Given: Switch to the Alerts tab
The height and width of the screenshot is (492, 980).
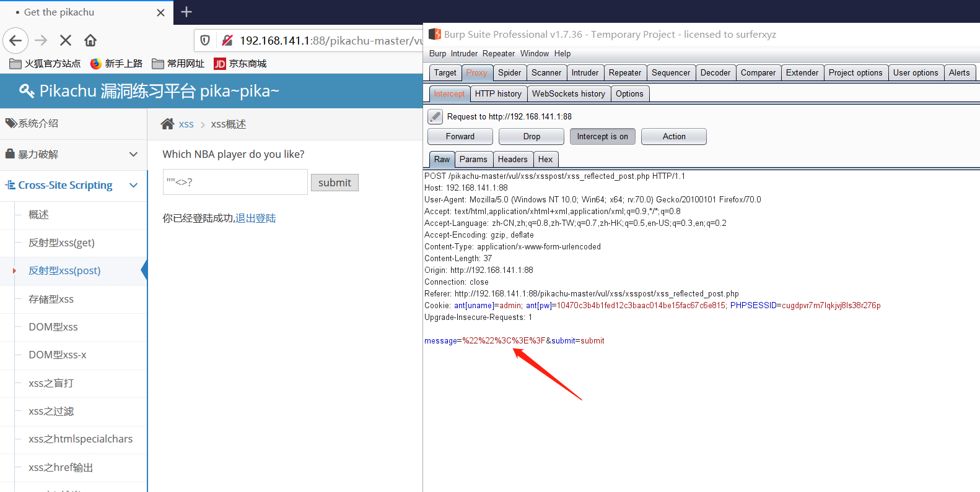Looking at the screenshot, I should 960,72.
